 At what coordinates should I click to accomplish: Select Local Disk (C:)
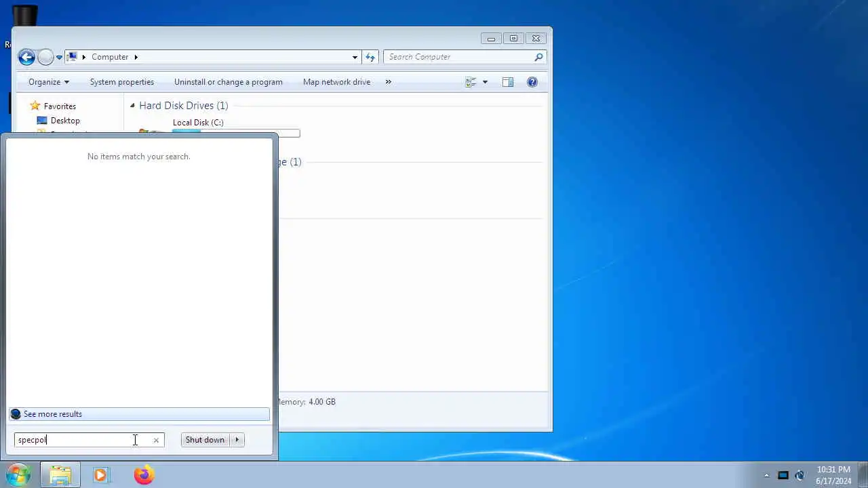198,123
